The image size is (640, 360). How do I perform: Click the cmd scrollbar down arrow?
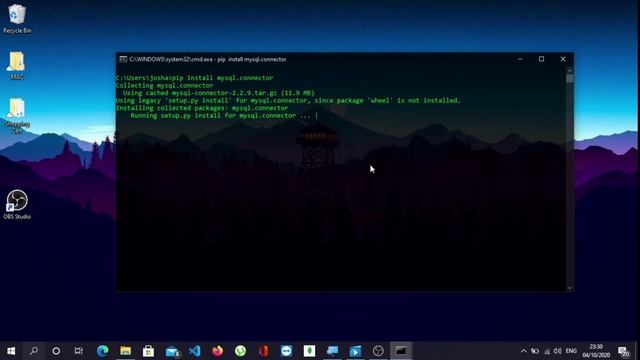570,288
